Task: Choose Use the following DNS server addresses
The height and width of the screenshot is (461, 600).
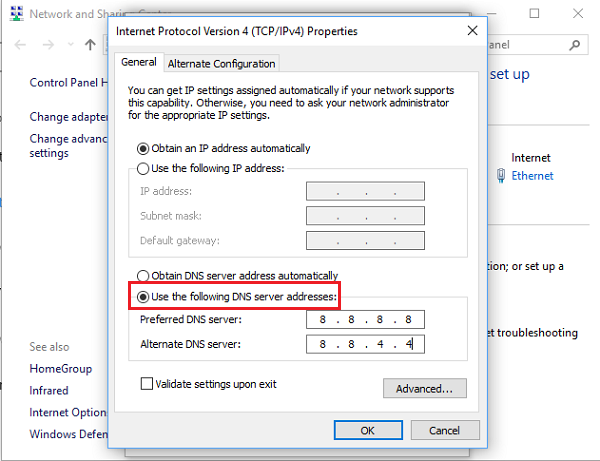Action: click(x=145, y=297)
